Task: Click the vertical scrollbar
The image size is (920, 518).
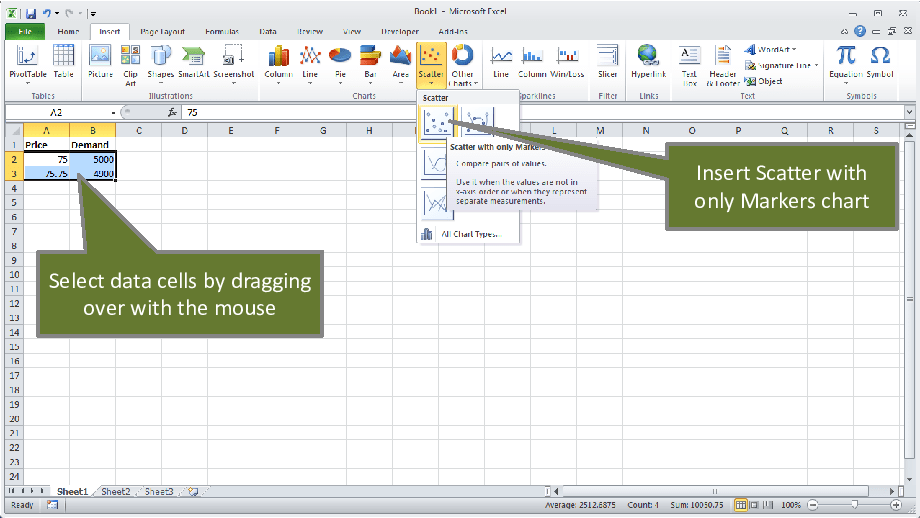Action: (x=909, y=299)
